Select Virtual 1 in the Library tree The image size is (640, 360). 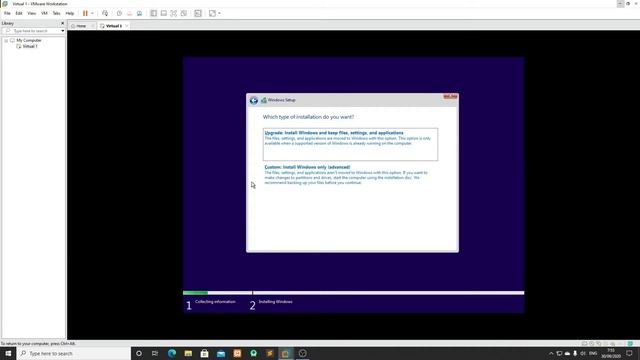tap(30, 46)
